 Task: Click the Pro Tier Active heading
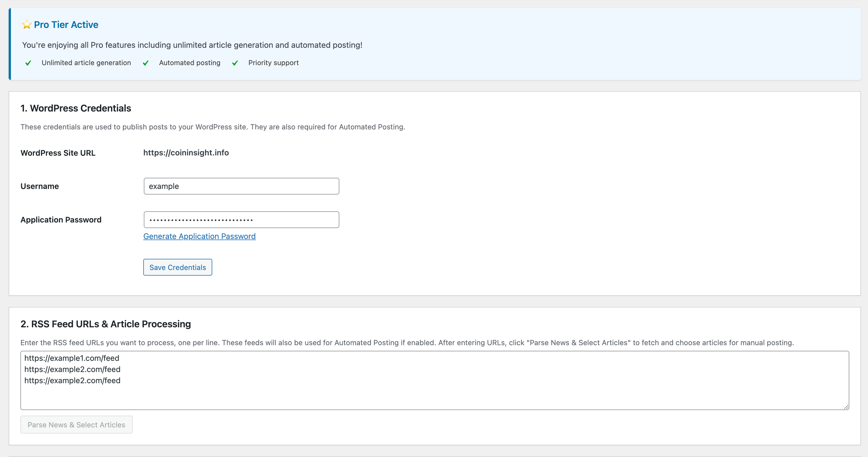tap(66, 24)
